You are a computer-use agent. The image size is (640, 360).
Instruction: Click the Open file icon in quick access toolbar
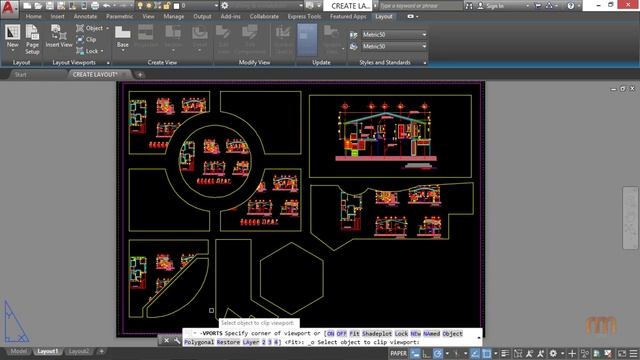(38, 6)
